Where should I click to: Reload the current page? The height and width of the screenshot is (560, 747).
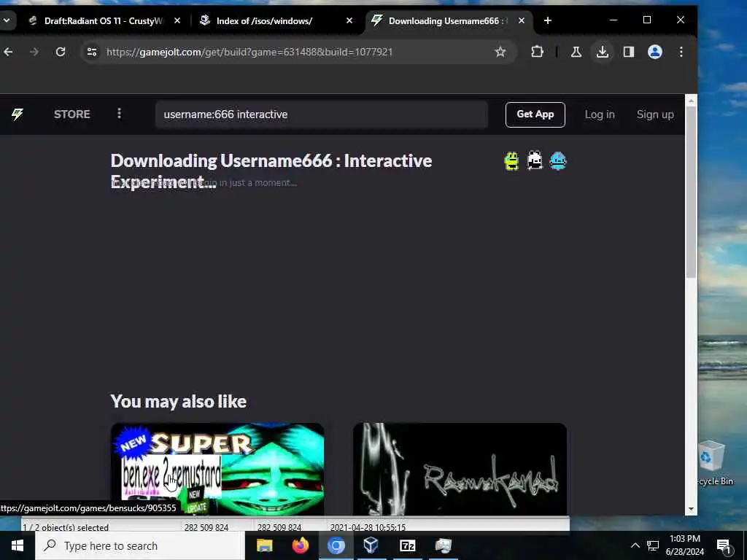pos(60,52)
